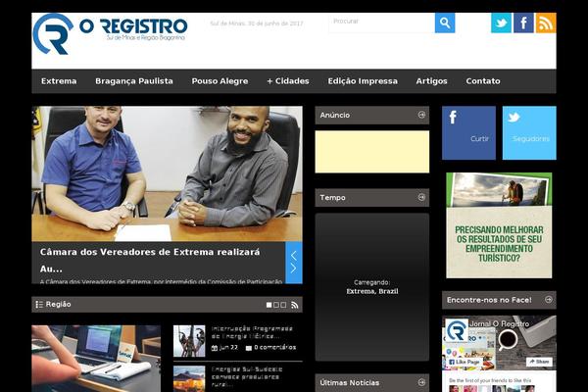Open the Extrema menu item
The image size is (588, 392).
click(59, 81)
